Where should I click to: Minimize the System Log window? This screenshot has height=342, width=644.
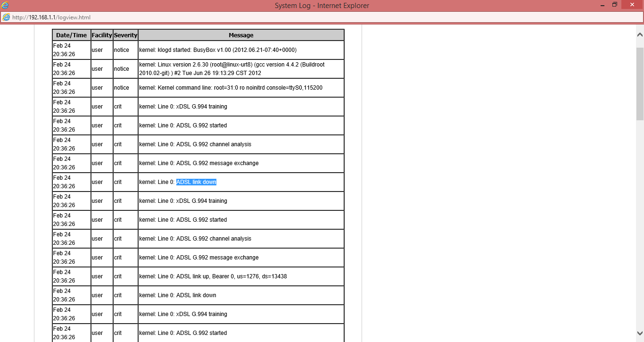[603, 5]
